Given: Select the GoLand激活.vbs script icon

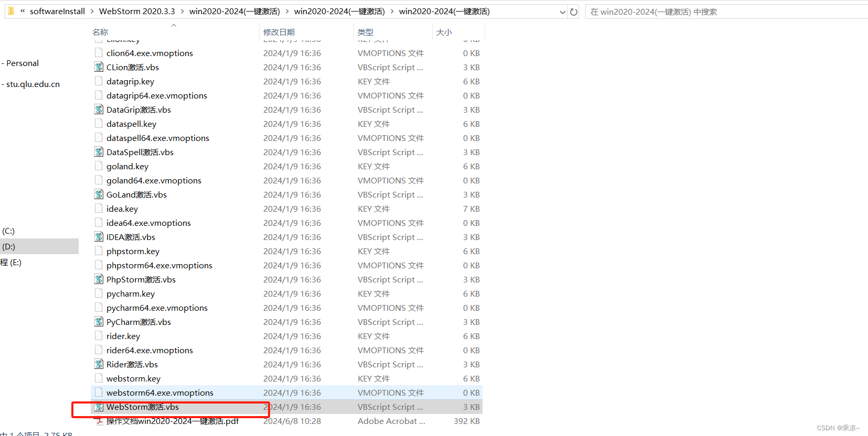Looking at the screenshot, I should coord(99,194).
